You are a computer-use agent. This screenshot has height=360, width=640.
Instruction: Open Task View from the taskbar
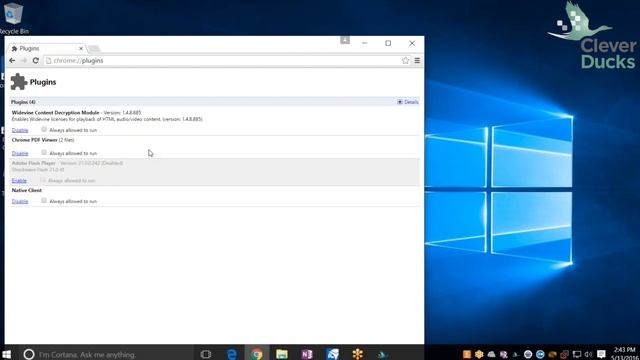206,354
